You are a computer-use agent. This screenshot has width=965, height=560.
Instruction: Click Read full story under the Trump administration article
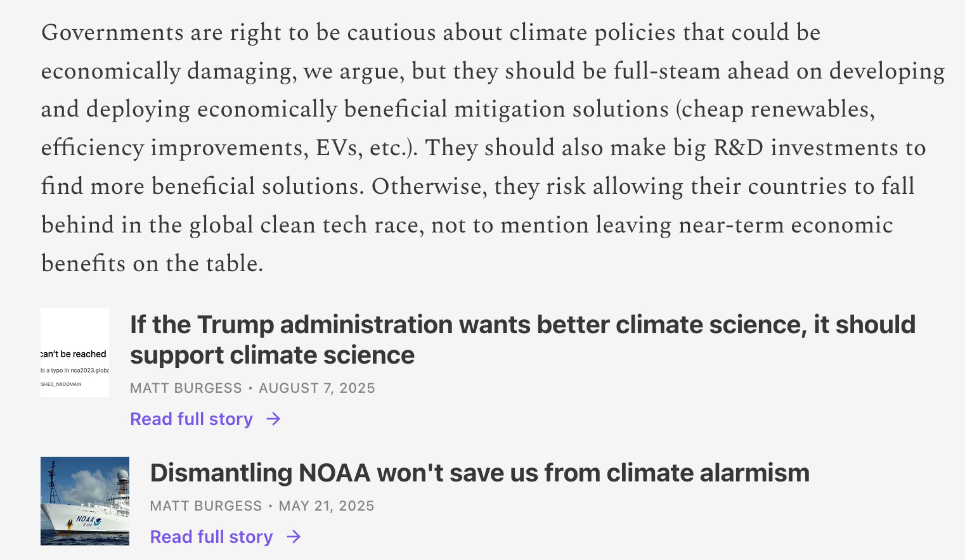191,419
